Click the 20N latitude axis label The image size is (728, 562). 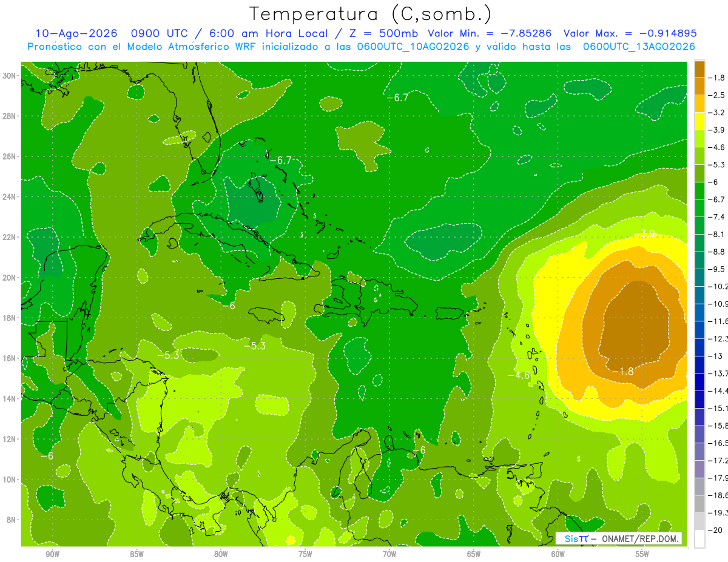(10, 278)
